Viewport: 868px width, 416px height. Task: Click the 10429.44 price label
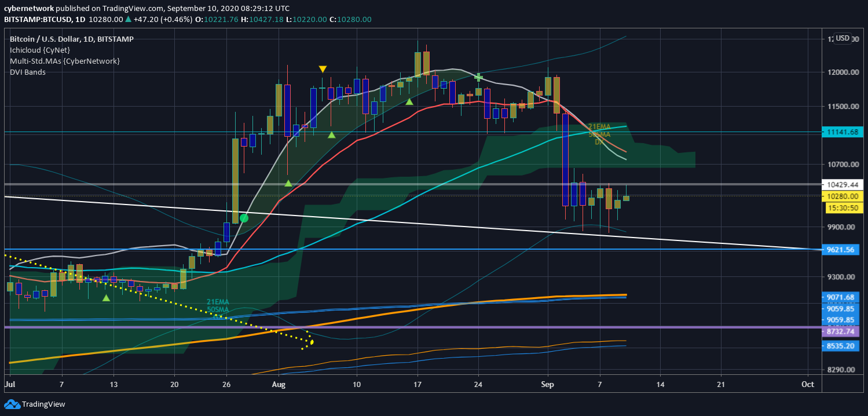843,184
